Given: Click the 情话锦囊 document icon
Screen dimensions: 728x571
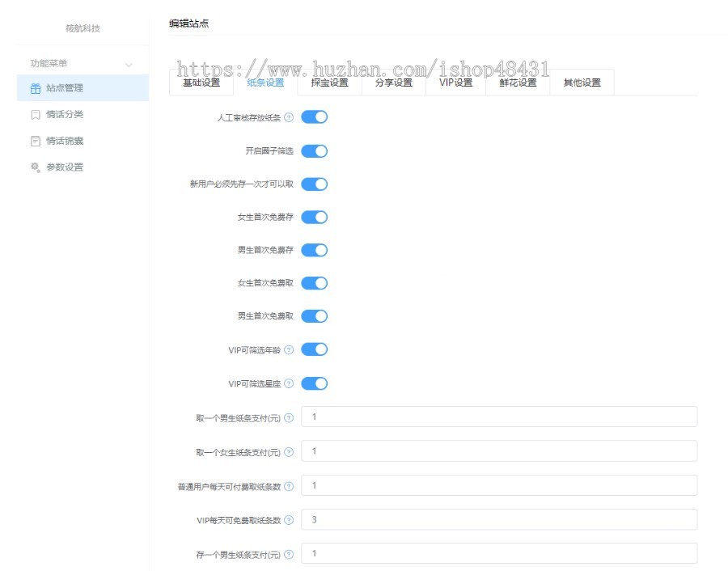Looking at the screenshot, I should [36, 141].
